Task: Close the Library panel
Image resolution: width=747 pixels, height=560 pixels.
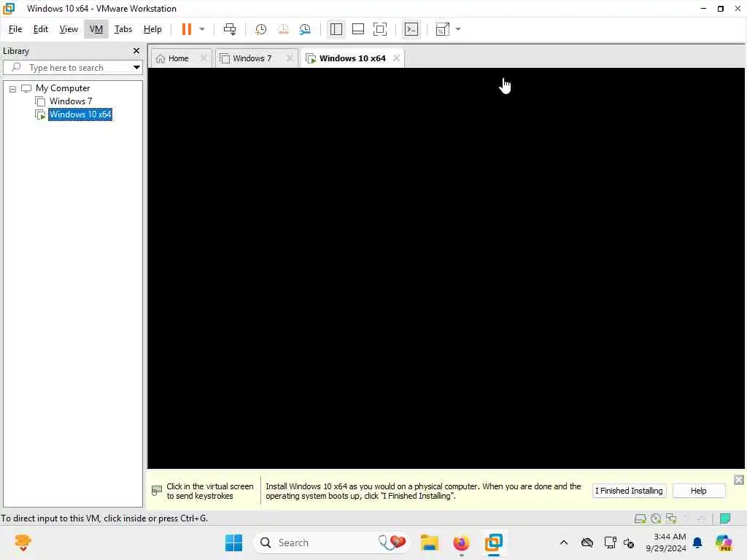Action: pyautogui.click(x=136, y=50)
